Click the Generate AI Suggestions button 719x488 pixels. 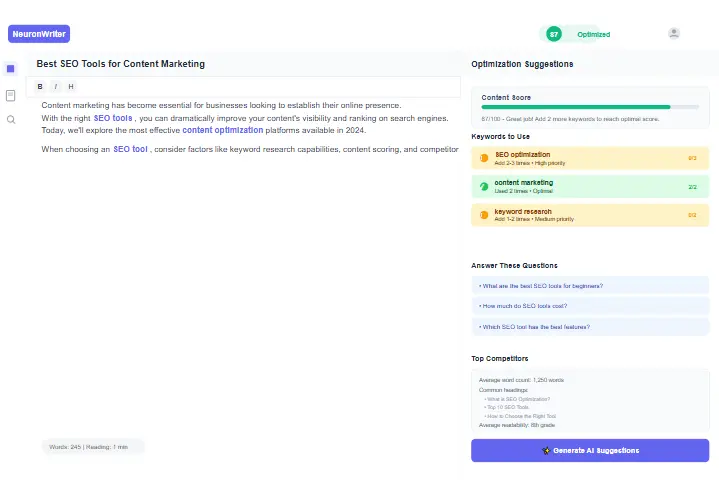coord(590,450)
